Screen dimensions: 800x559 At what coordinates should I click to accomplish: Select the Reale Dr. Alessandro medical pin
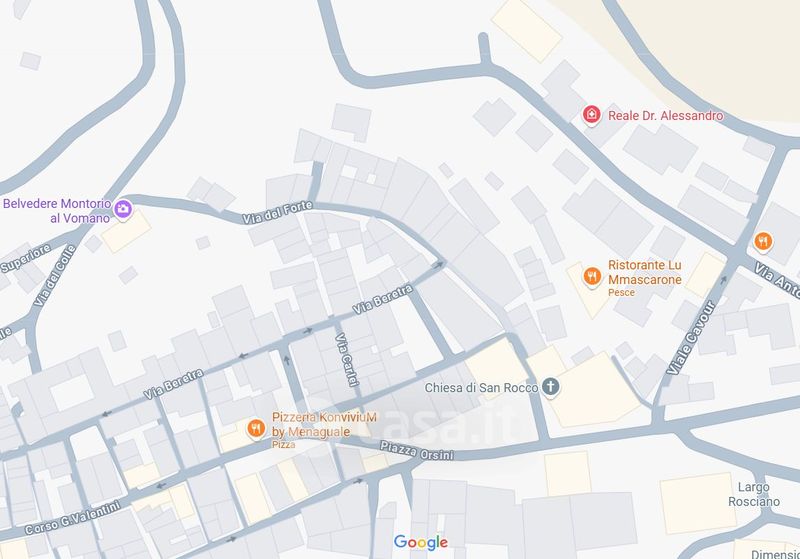[591, 115]
